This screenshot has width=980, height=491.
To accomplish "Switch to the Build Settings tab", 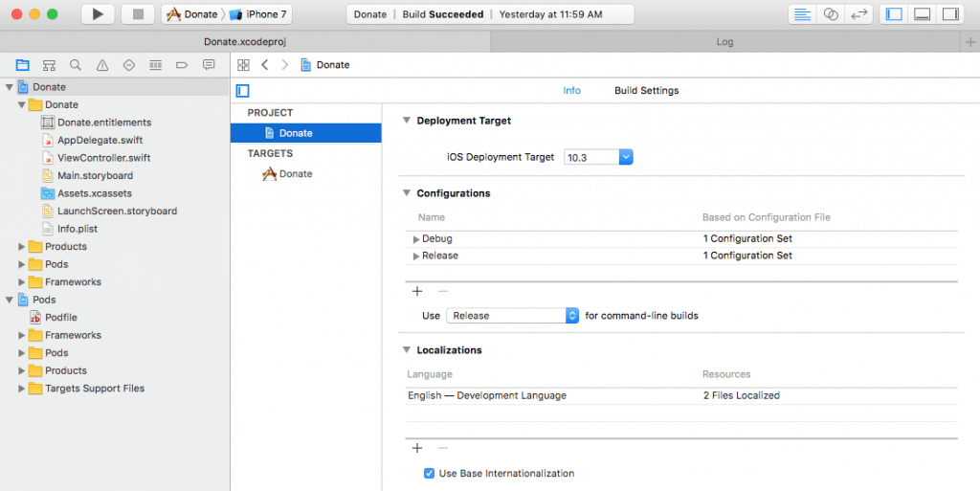I will pyautogui.click(x=646, y=91).
